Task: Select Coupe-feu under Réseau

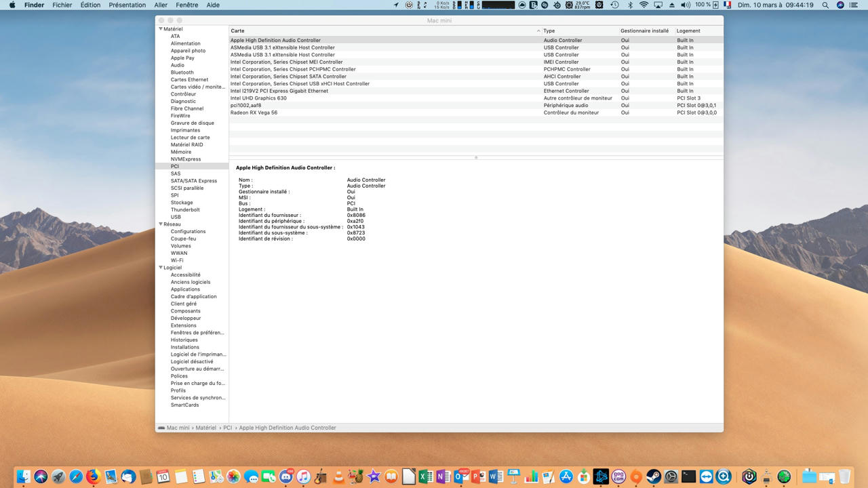Action: click(x=183, y=239)
